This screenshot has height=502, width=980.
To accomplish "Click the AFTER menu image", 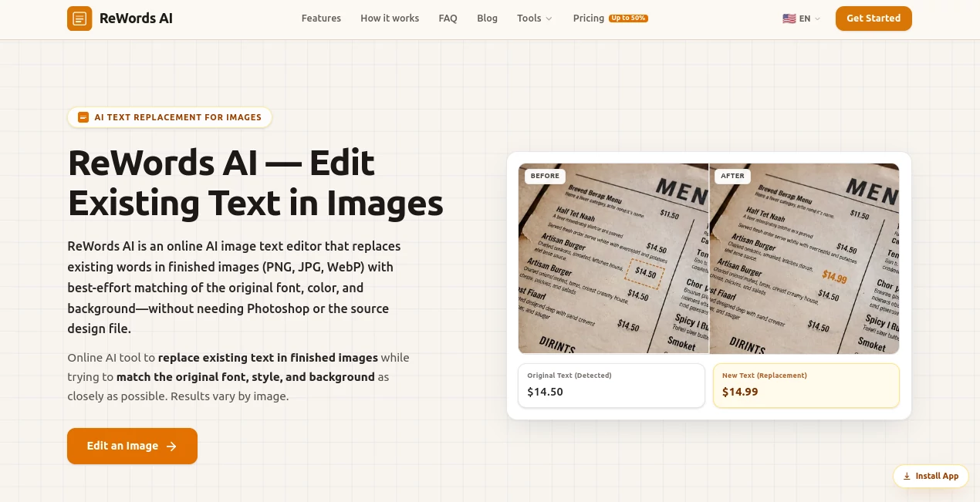I will click(x=804, y=258).
